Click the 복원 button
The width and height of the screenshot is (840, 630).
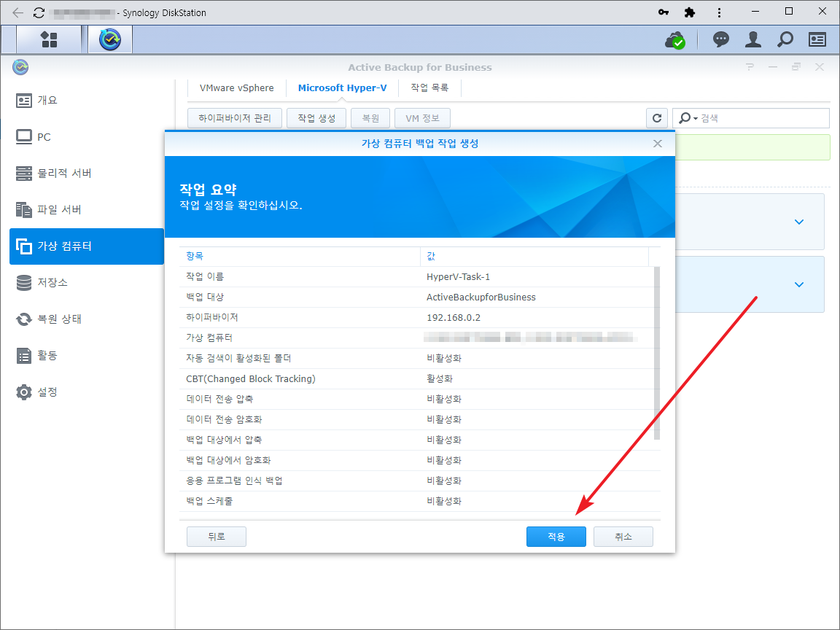click(370, 118)
